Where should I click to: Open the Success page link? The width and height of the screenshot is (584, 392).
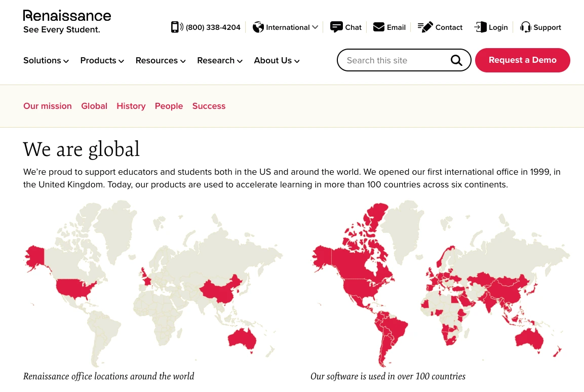[x=209, y=106]
